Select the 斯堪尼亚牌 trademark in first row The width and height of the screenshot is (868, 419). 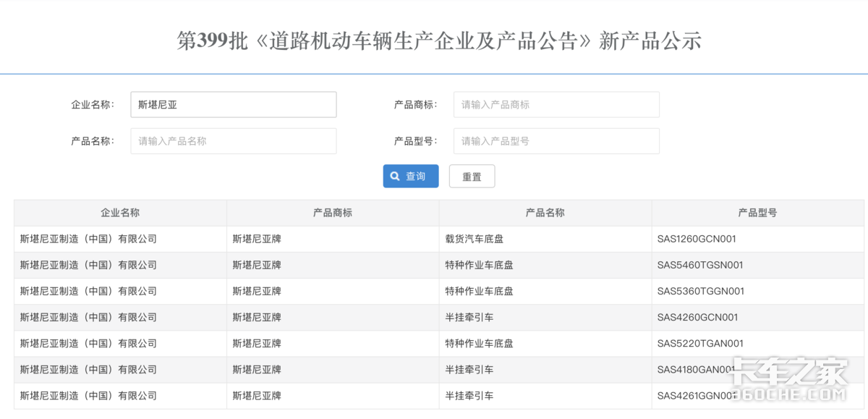tap(257, 239)
